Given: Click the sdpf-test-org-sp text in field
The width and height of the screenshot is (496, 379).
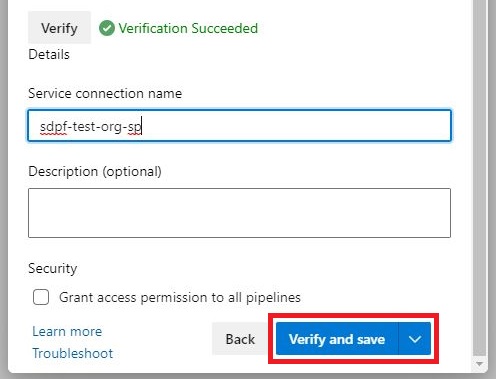Looking at the screenshot, I should pyautogui.click(x=91, y=127).
